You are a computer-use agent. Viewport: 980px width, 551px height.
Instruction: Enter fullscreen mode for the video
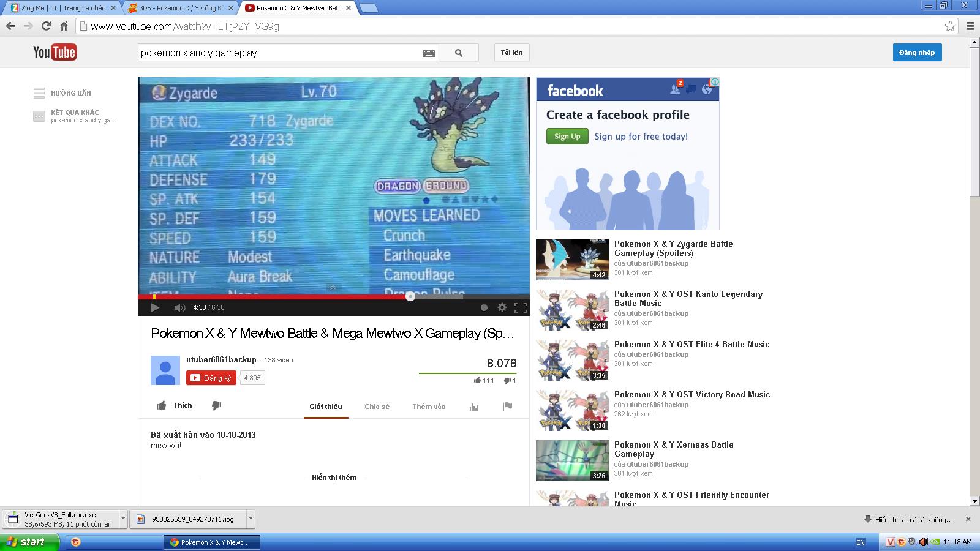(520, 307)
